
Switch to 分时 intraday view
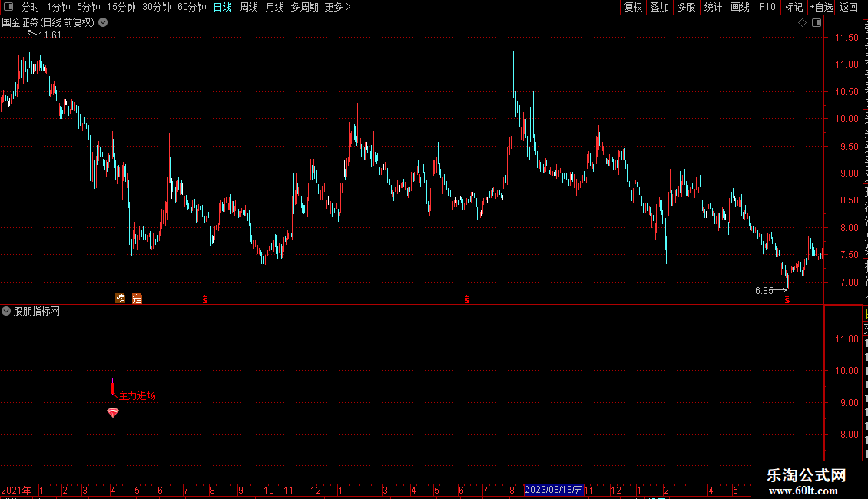30,7
